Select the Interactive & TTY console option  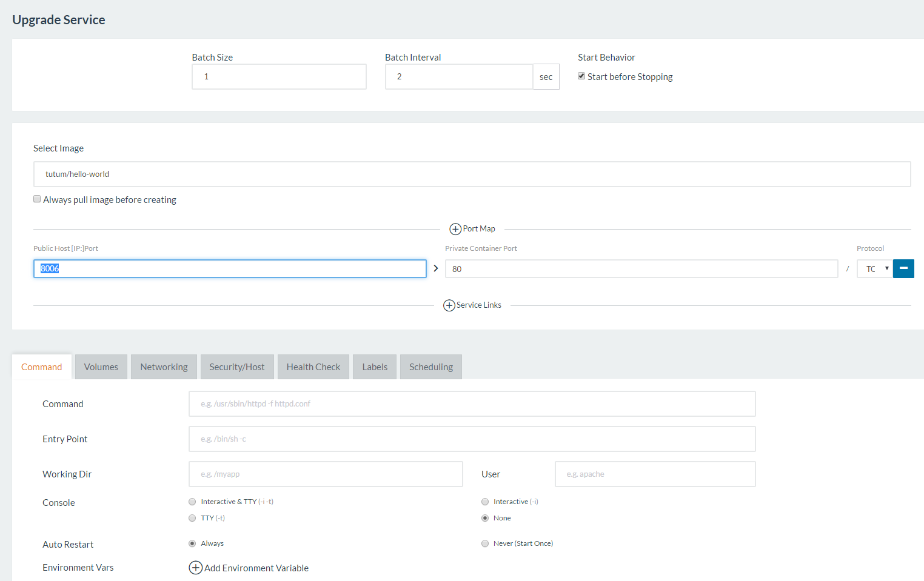(x=192, y=502)
